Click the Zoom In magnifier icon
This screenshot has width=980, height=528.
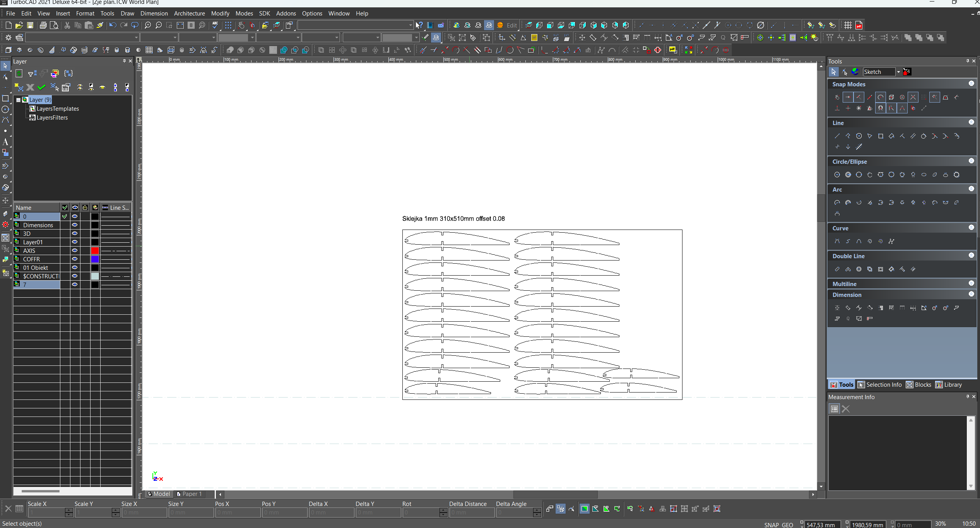148,26
